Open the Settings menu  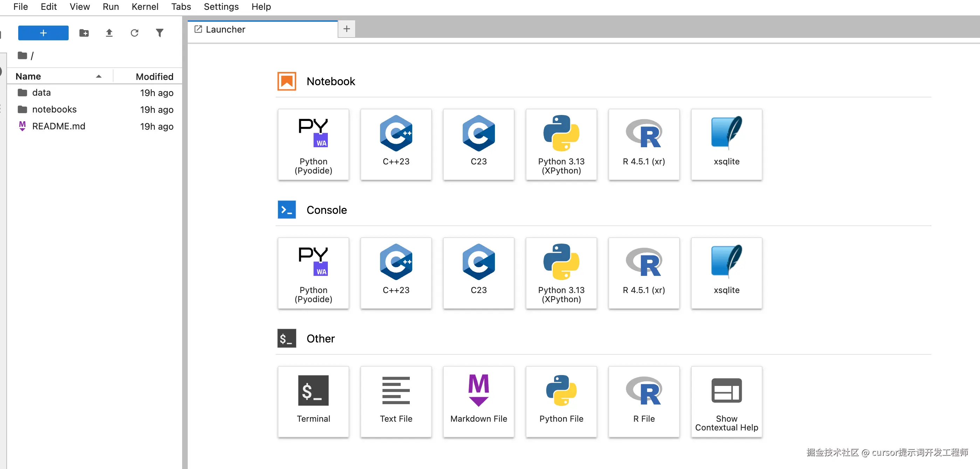pyautogui.click(x=221, y=7)
